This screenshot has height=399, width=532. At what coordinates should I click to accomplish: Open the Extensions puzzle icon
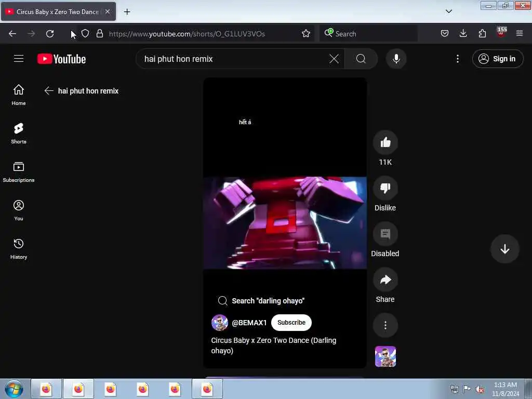click(482, 34)
